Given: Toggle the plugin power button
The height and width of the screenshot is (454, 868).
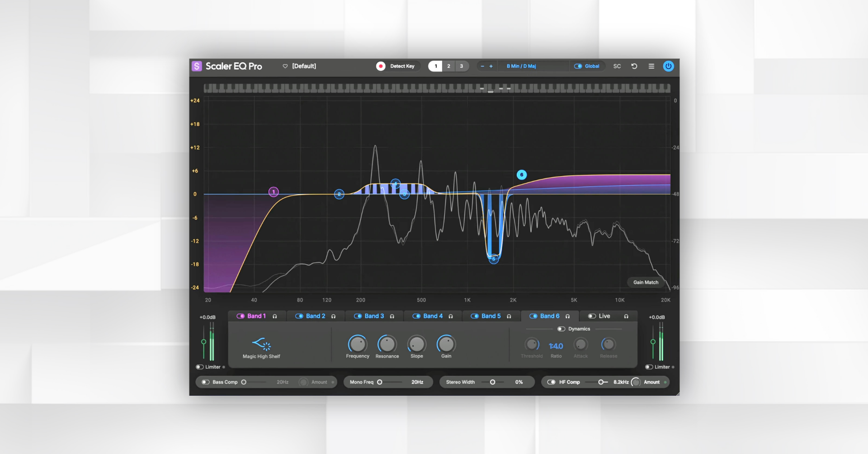Looking at the screenshot, I should (668, 66).
